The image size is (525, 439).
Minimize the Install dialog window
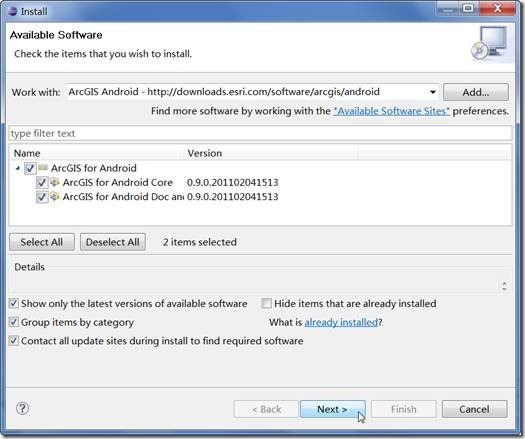pyautogui.click(x=447, y=8)
